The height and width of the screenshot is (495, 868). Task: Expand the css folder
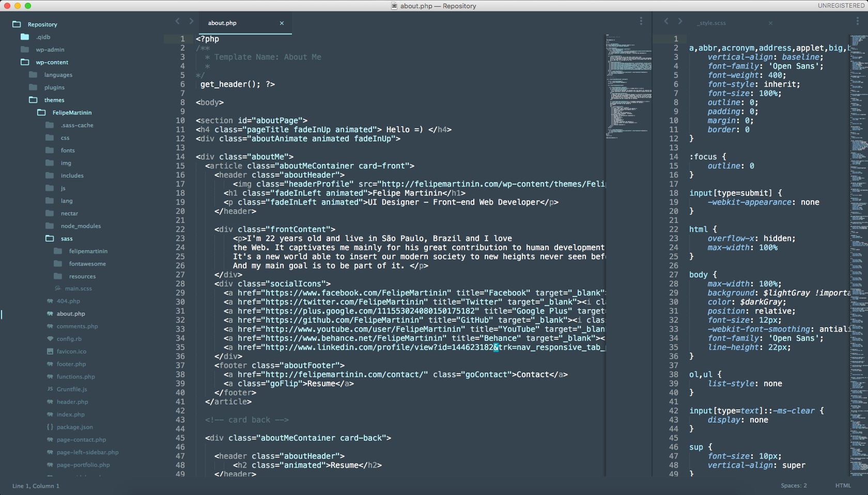pyautogui.click(x=50, y=137)
